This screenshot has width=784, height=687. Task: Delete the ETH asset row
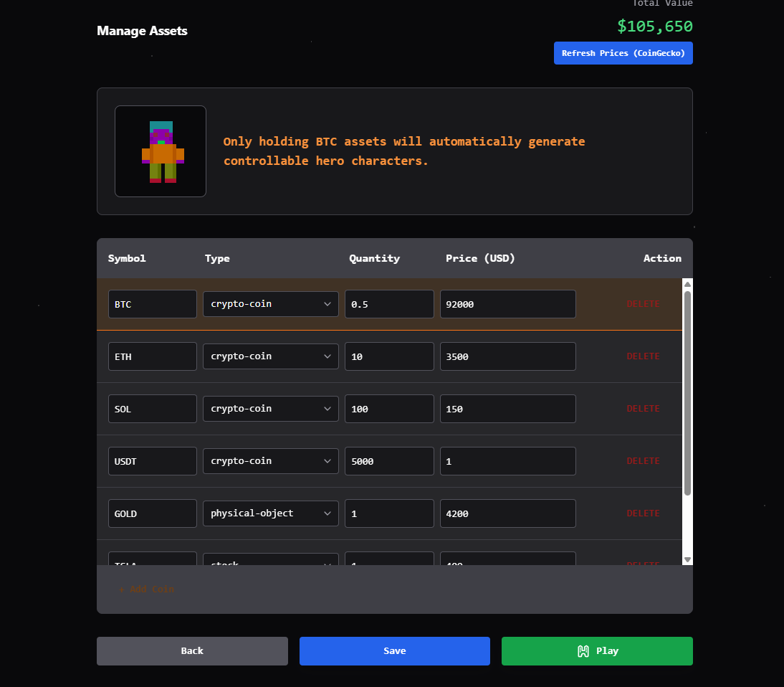[643, 356]
